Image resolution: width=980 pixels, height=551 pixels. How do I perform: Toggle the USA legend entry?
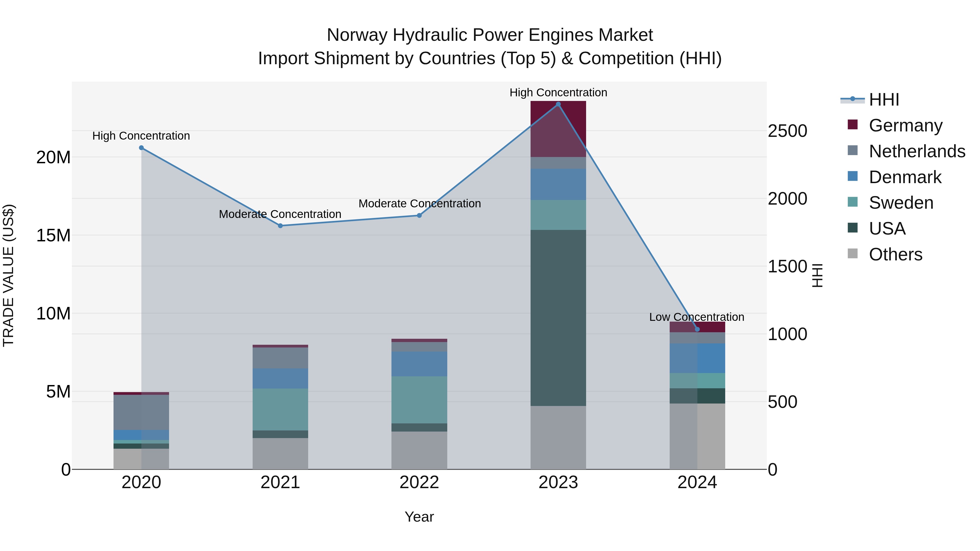(877, 229)
